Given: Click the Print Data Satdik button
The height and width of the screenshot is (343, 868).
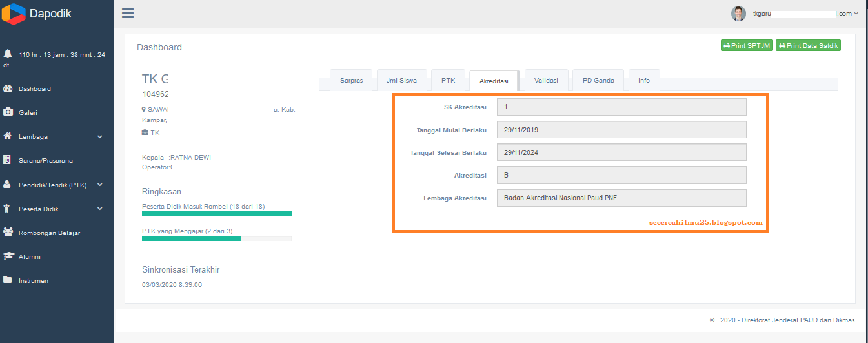Looking at the screenshot, I should pyautogui.click(x=808, y=46).
